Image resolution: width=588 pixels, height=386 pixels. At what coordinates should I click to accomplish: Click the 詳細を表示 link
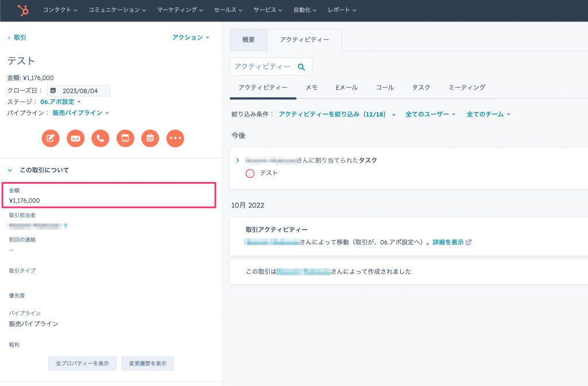pos(448,242)
